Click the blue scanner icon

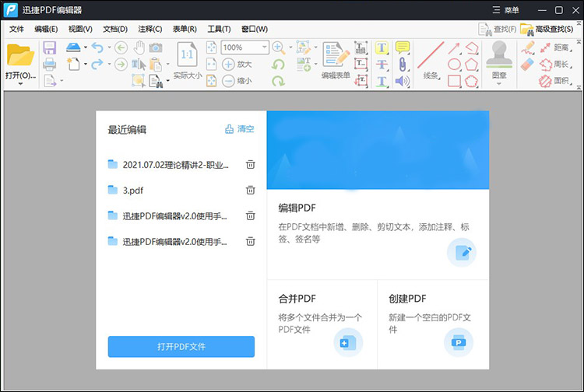click(73, 47)
